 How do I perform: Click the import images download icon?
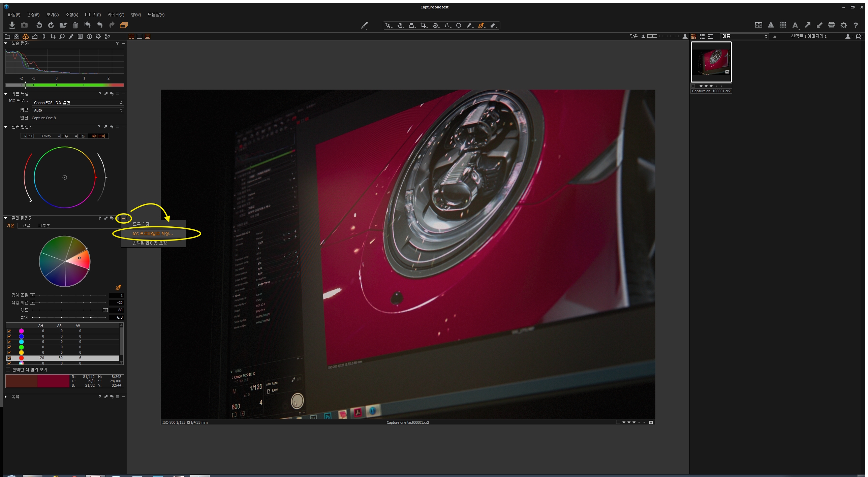click(12, 25)
